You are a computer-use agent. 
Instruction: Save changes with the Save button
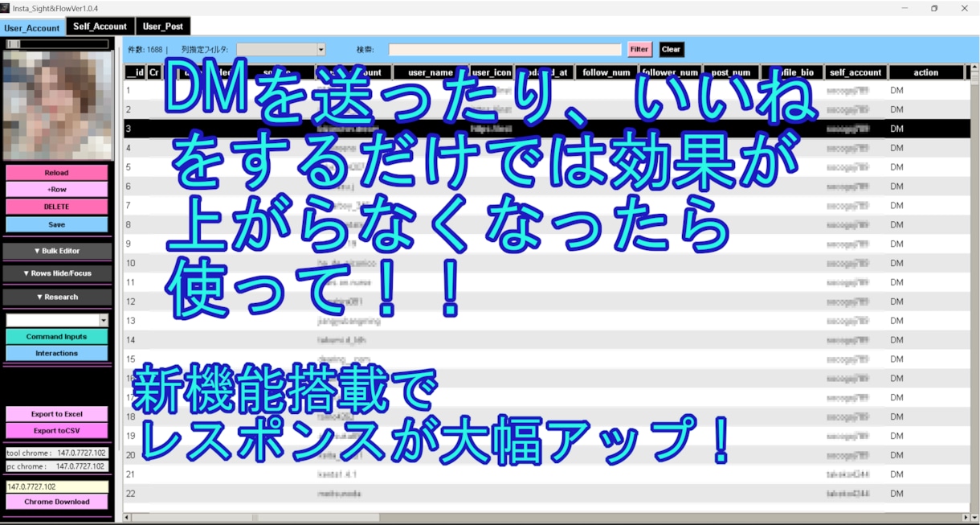pos(56,224)
